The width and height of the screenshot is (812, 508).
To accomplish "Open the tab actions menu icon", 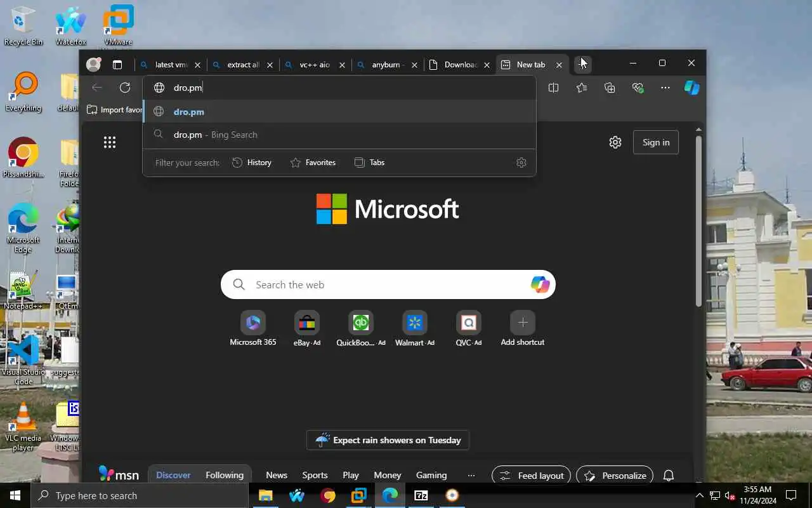I will pos(117,64).
